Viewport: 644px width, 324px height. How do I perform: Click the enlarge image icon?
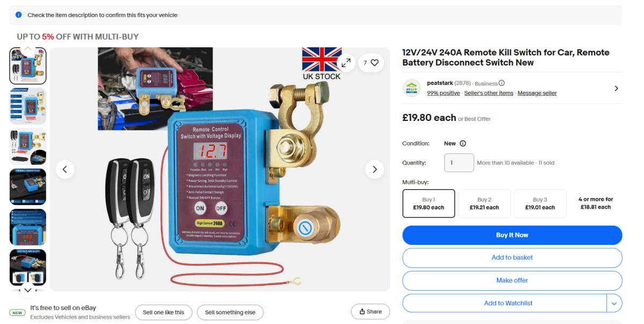click(346, 63)
